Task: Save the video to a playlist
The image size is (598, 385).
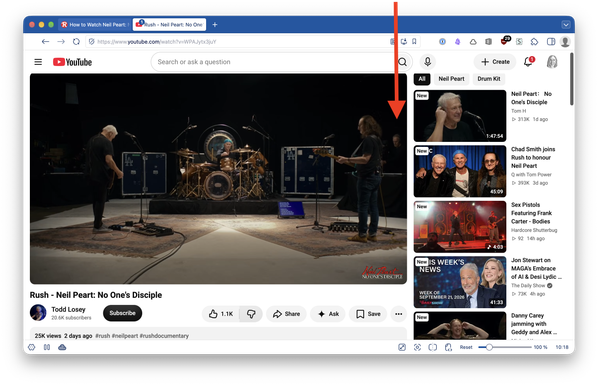Action: [x=368, y=314]
